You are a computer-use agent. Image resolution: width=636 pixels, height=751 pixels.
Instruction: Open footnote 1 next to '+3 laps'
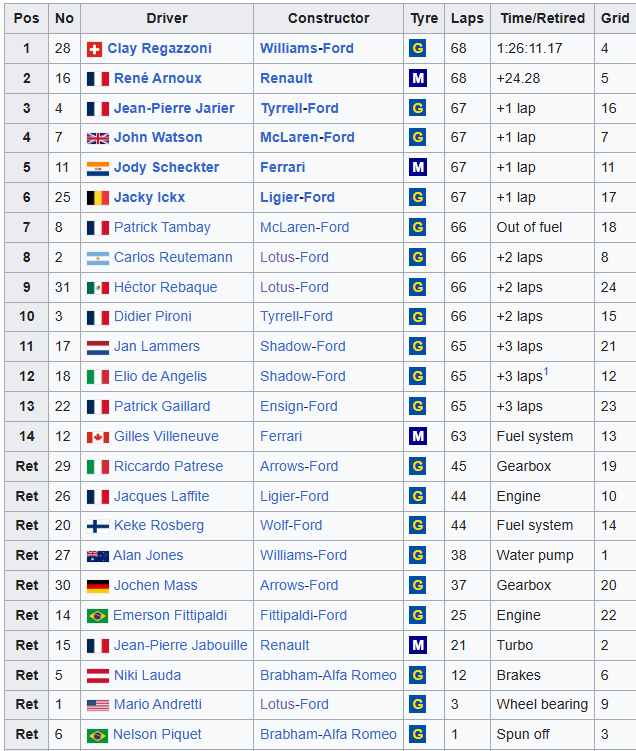pyautogui.click(x=546, y=372)
